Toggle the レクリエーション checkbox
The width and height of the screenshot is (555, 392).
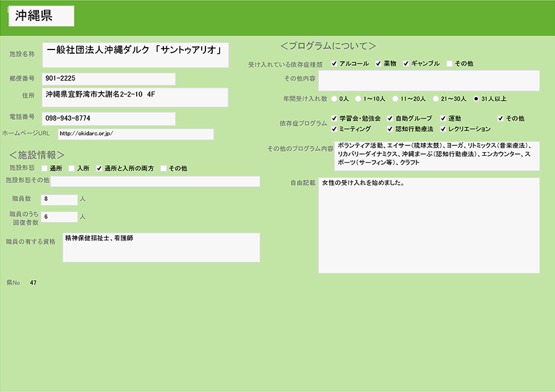444,129
